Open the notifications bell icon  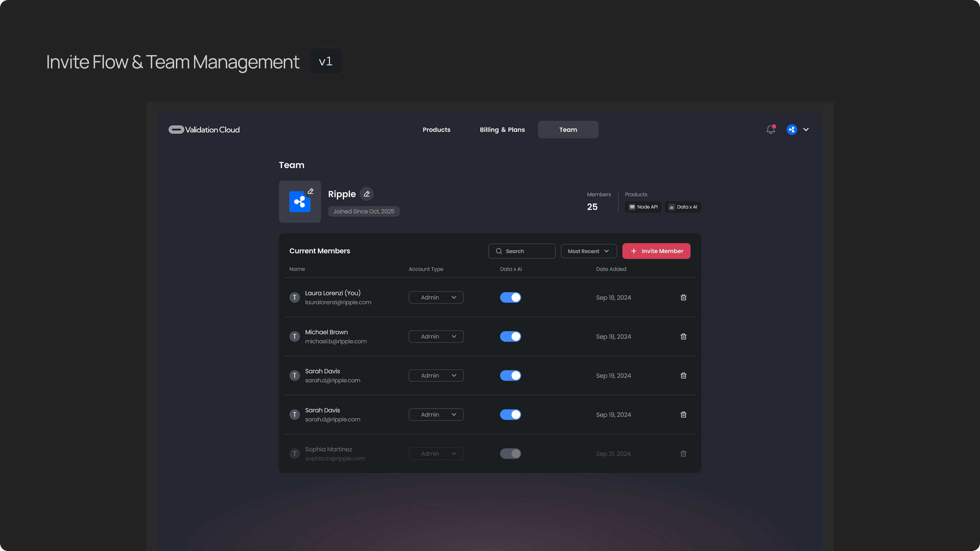770,130
